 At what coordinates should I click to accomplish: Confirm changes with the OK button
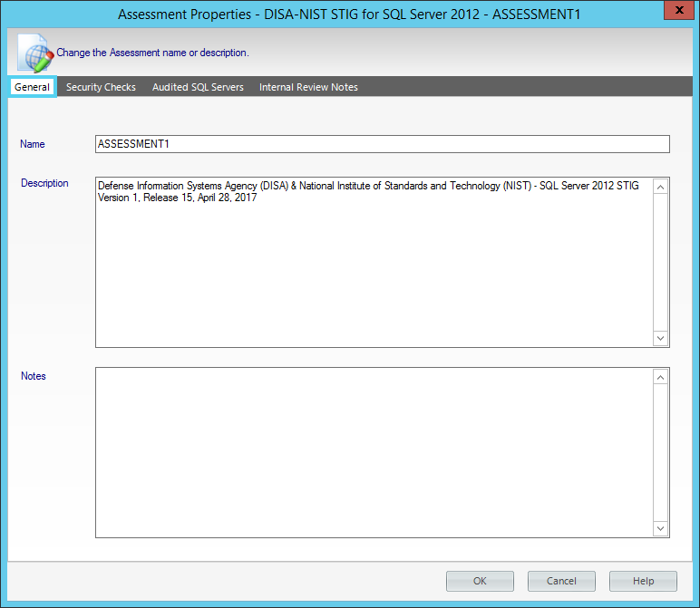[x=480, y=581]
